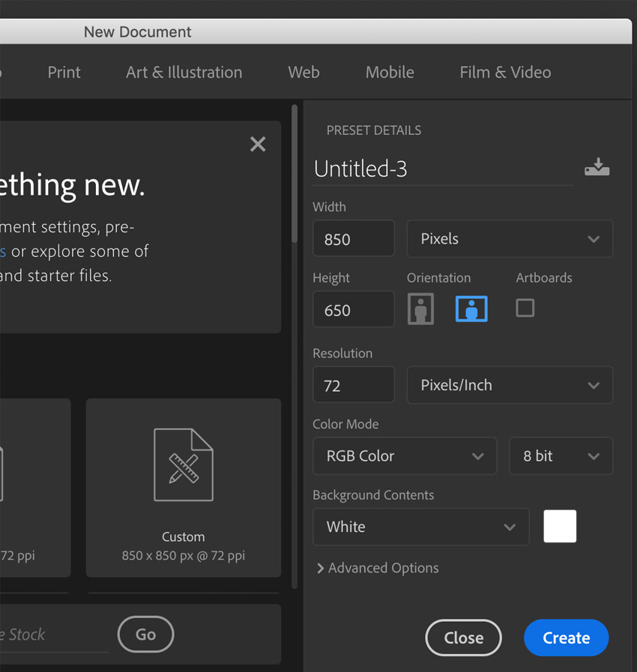Expand Advanced Options
The image size is (637, 672).
coord(378,568)
